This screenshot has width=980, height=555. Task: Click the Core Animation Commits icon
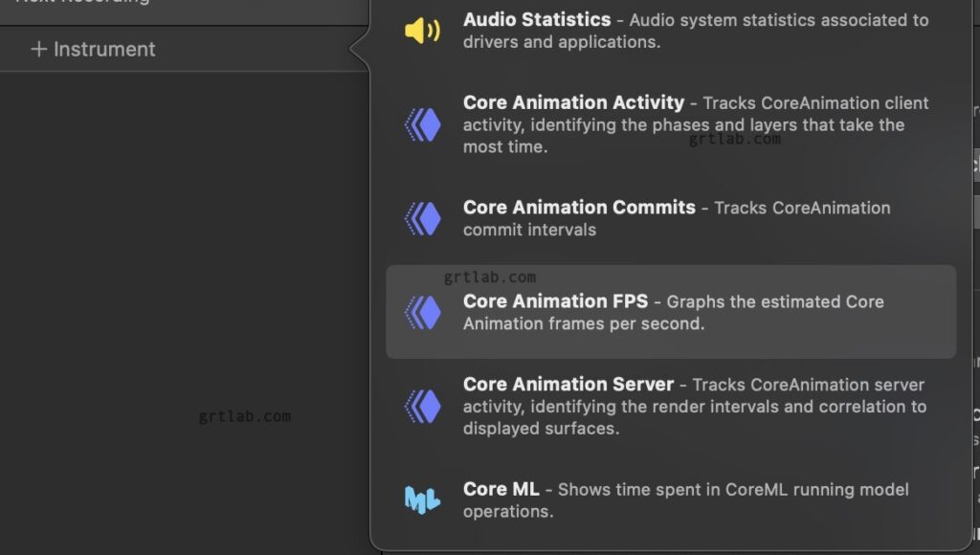point(422,218)
